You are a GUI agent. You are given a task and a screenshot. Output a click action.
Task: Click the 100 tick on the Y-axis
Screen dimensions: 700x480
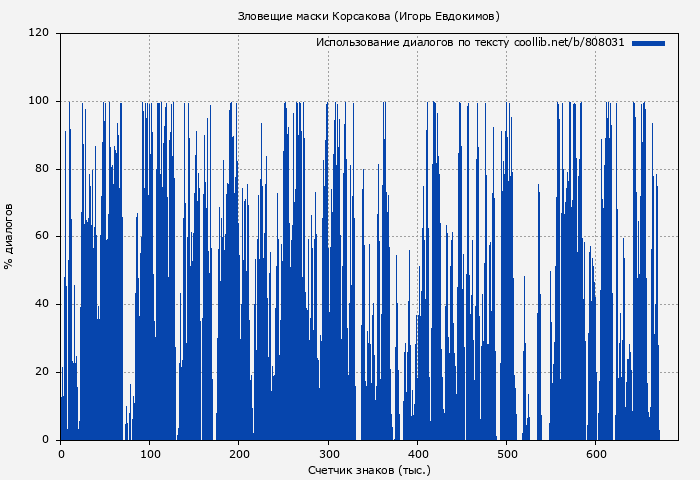pos(39,101)
